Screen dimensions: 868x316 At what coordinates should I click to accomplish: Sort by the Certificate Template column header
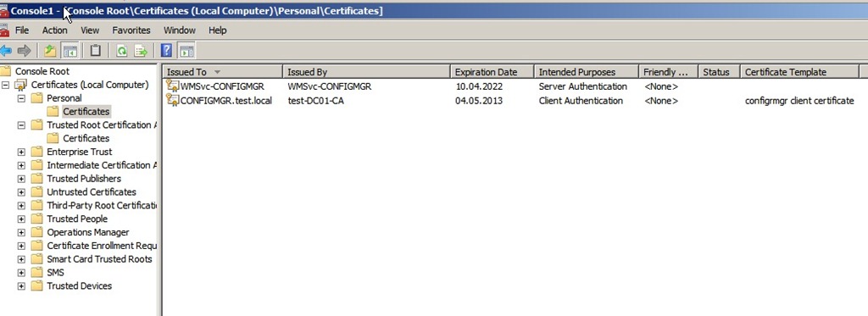click(x=799, y=72)
